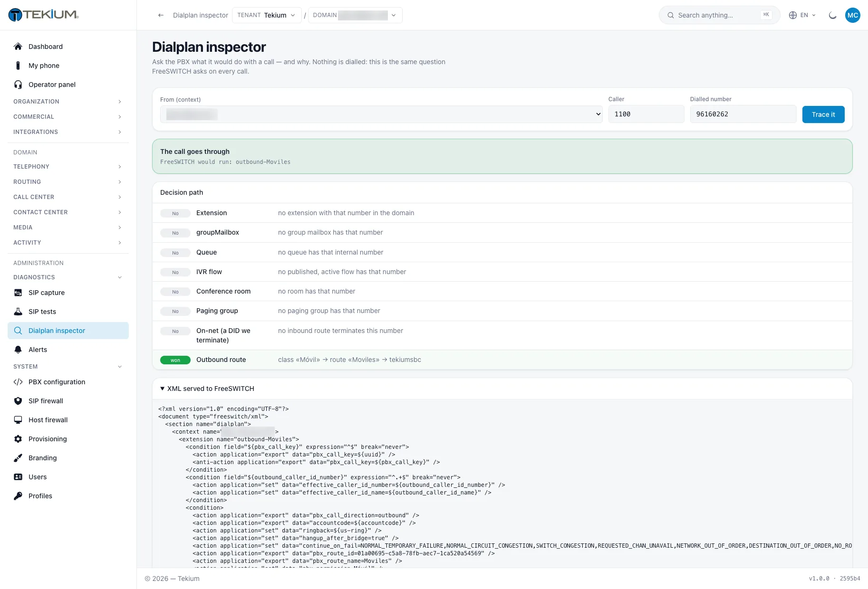Click the Tekium logo
This screenshot has width=868, height=589.
pyautogui.click(x=44, y=15)
